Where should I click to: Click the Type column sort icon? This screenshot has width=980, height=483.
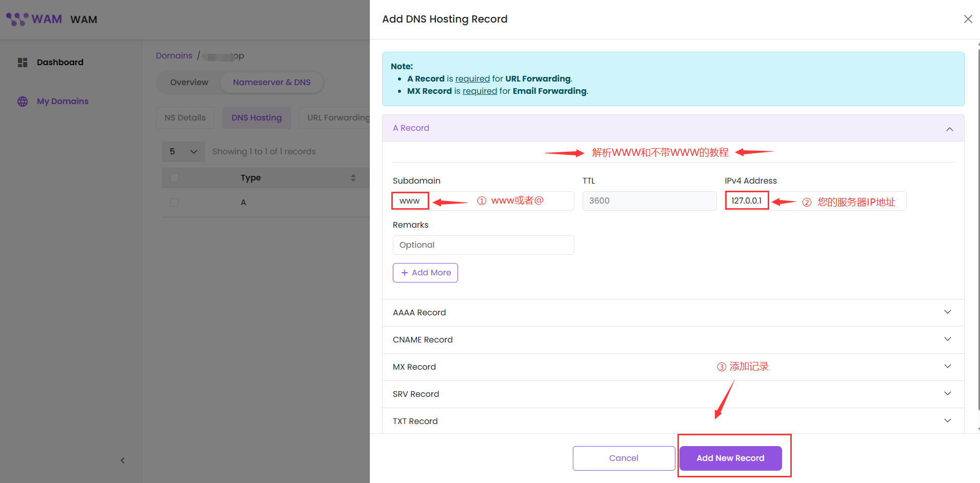[x=353, y=178]
